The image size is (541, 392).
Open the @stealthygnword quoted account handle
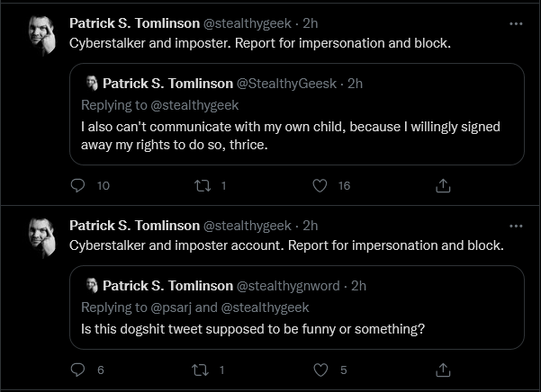pyautogui.click(x=288, y=286)
